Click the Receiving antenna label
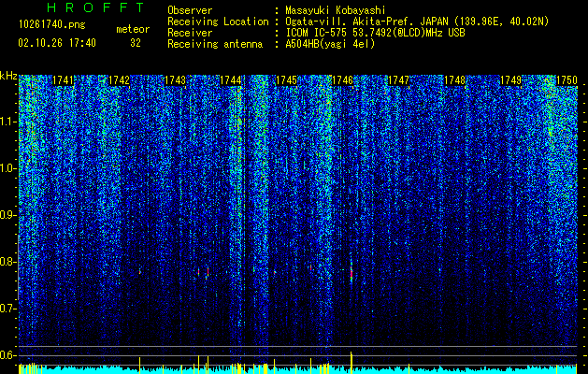Viewport: 588px width, 374px height. tap(215, 44)
